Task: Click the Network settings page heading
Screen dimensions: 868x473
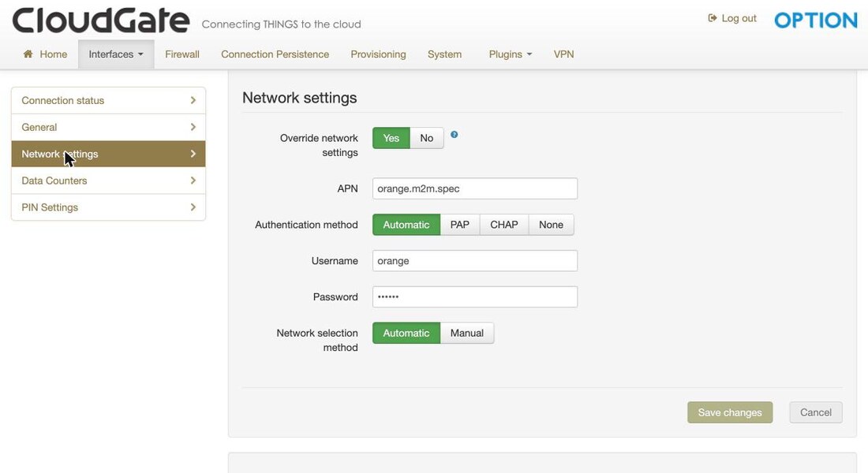Action: (300, 98)
